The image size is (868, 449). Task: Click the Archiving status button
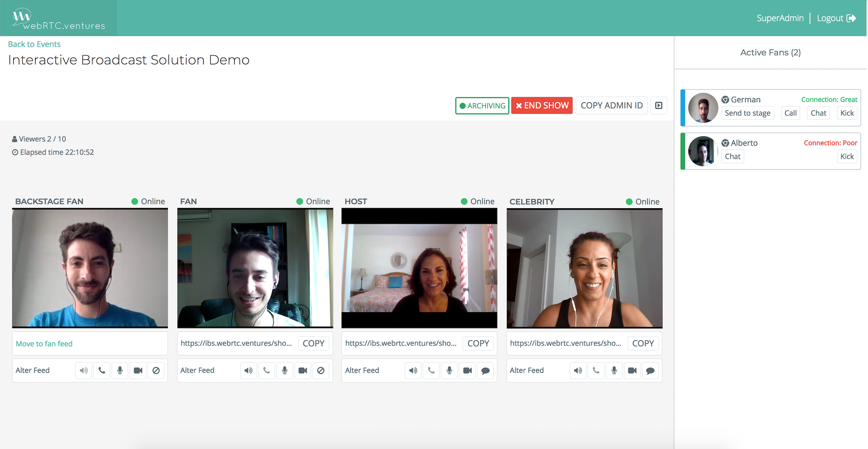click(x=482, y=106)
